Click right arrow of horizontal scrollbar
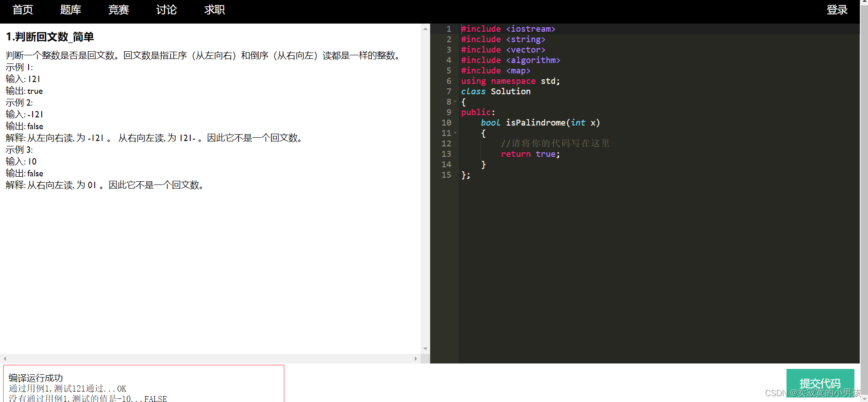This screenshot has height=402, width=868. tap(416, 358)
